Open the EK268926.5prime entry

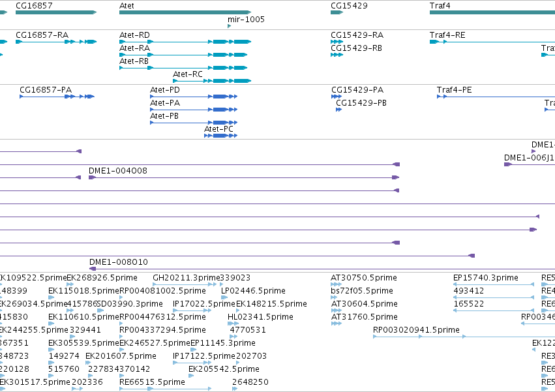70,284
